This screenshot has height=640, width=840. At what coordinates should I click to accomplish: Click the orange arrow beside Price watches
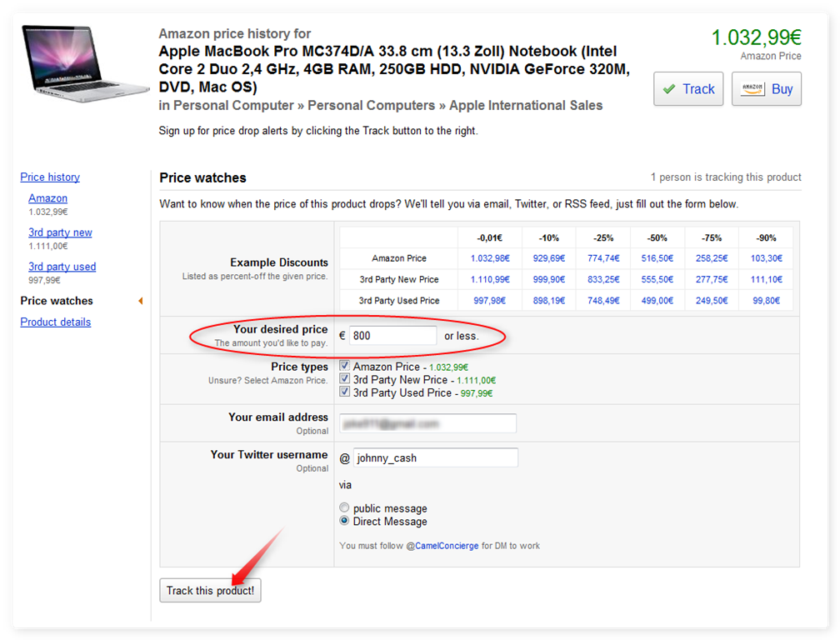click(x=140, y=301)
